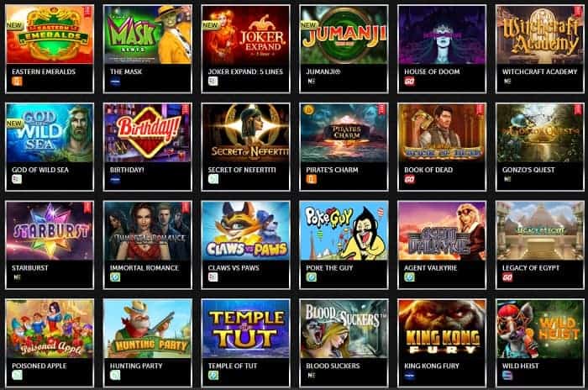Click the provider icon under Temple of Tut
The width and height of the screenshot is (588, 390).
[x=213, y=376]
